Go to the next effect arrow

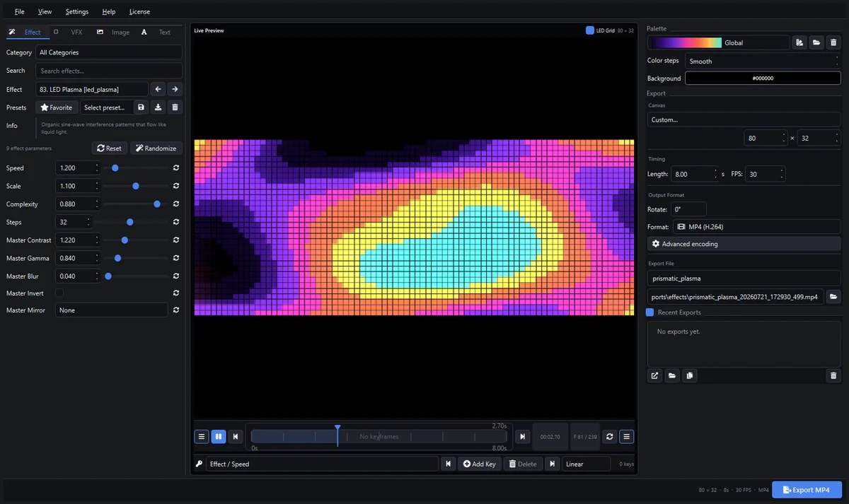click(x=175, y=89)
